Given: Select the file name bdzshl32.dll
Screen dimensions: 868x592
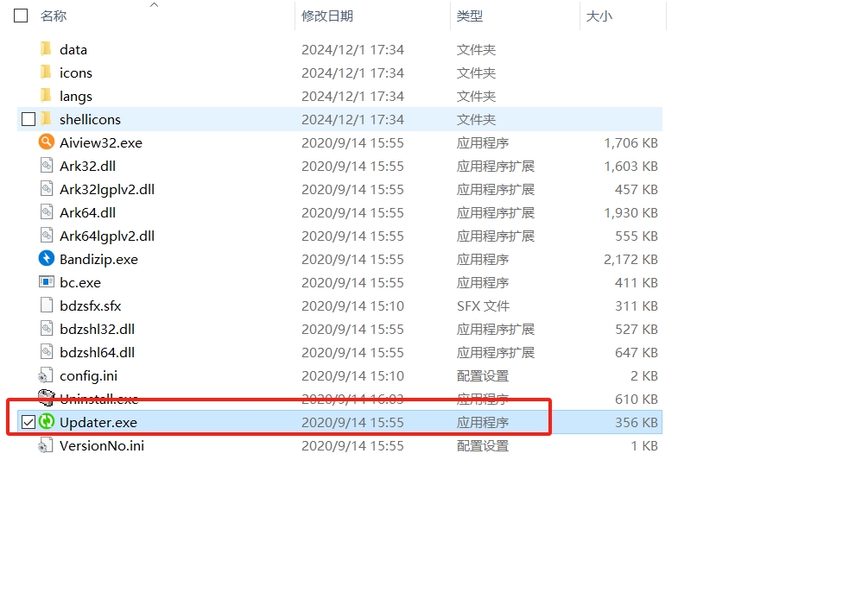Looking at the screenshot, I should (x=97, y=329).
